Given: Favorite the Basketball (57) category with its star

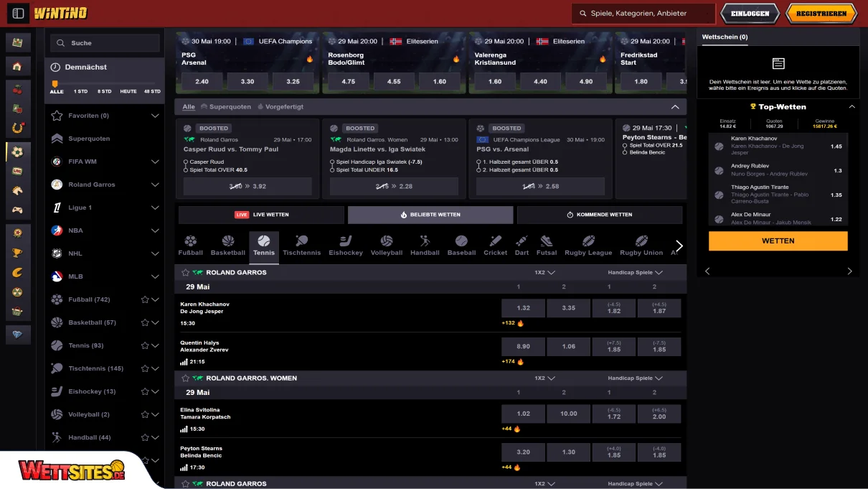Looking at the screenshot, I should coord(145,322).
